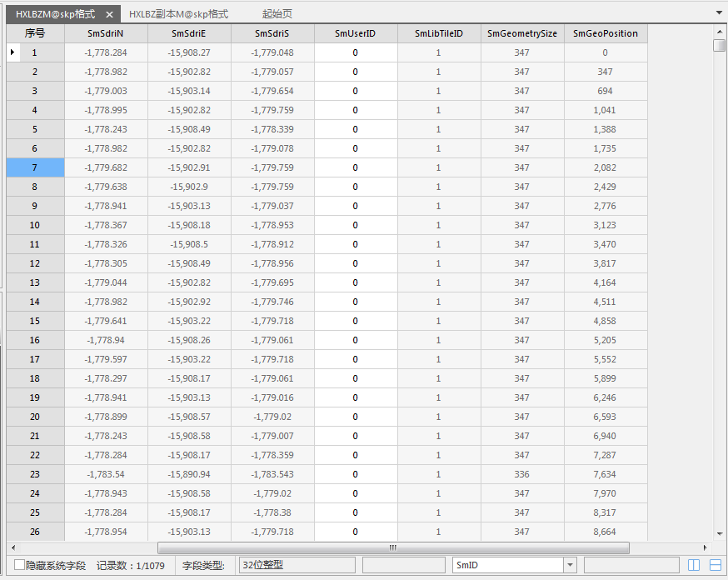Click SmSdriE cell -15,902.91
Viewport: 728px width, 580px height.
tap(189, 167)
